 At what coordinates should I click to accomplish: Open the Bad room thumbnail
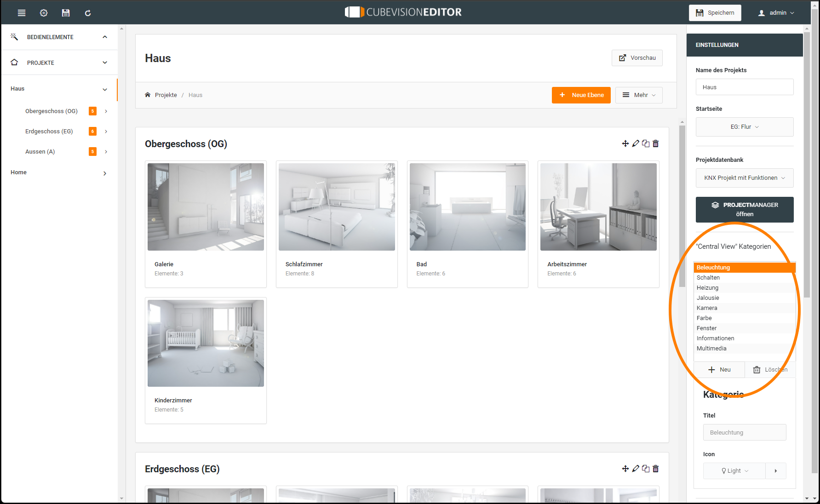pyautogui.click(x=468, y=207)
